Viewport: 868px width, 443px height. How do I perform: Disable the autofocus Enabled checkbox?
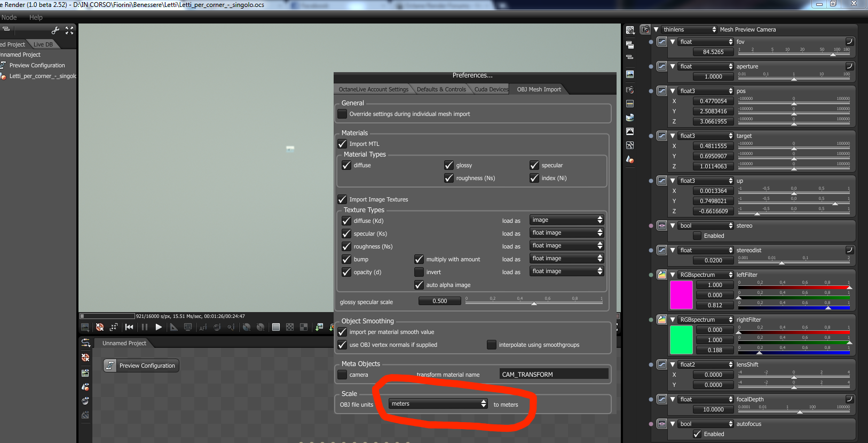coord(697,434)
